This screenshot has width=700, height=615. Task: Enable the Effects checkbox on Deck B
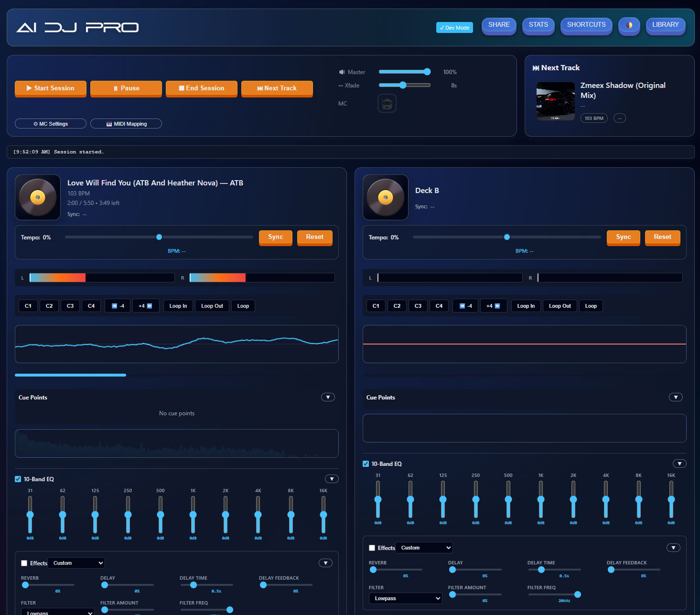[372, 548]
